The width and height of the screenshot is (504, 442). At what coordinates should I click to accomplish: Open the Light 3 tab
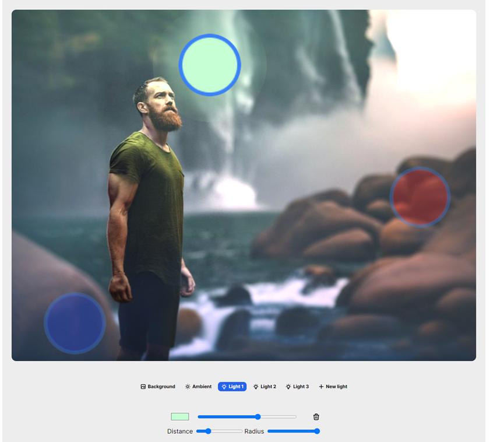point(297,387)
